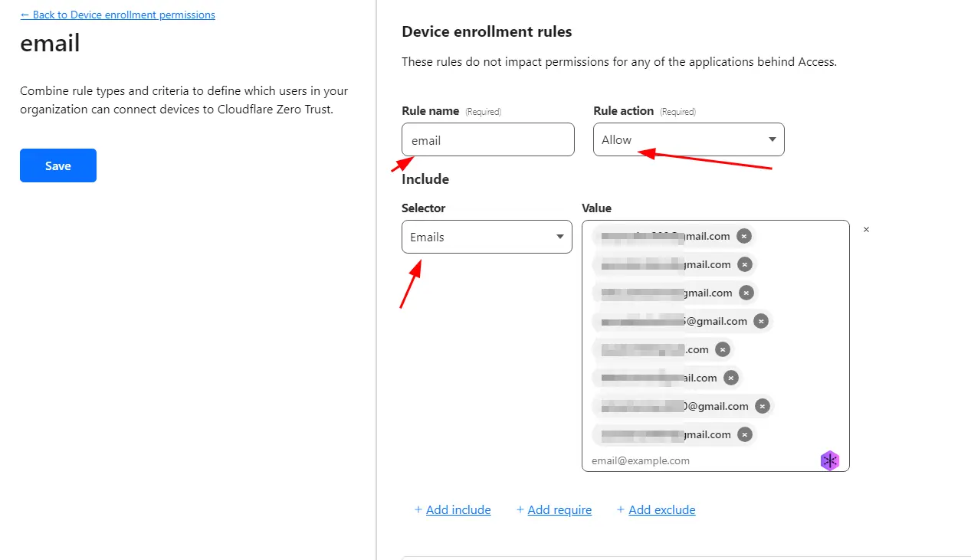
Task: Click the email@example.com input placeholder
Action: pyautogui.click(x=641, y=460)
